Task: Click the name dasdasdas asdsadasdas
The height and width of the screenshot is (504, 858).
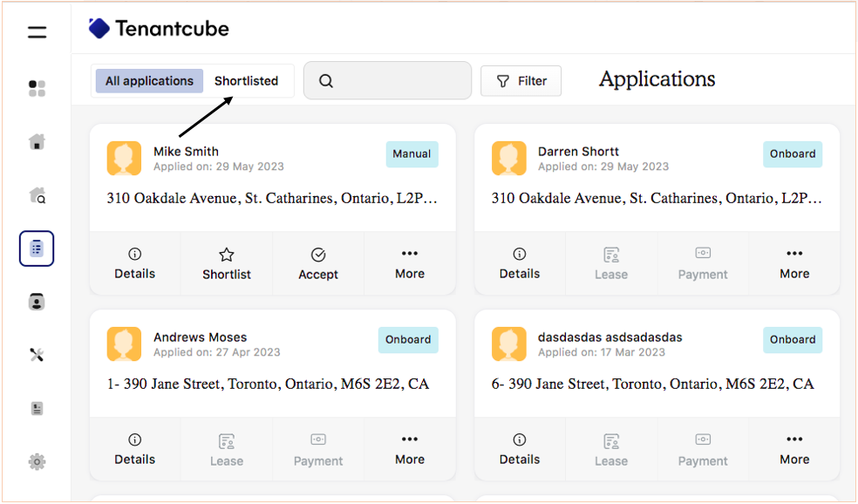Action: pos(610,337)
